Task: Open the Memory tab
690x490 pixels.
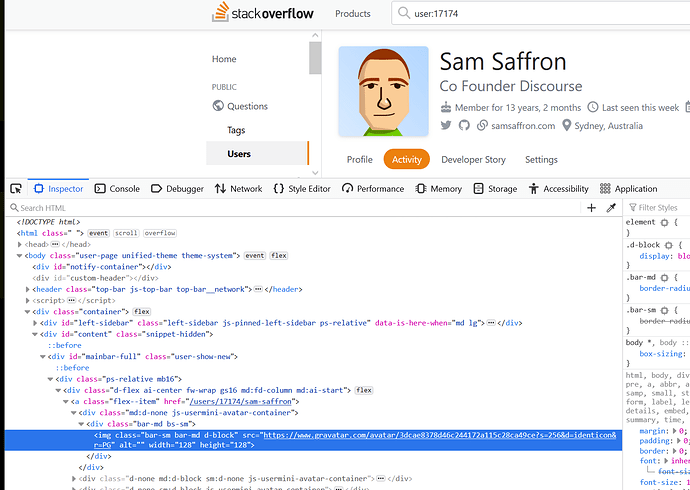Action: (438, 189)
